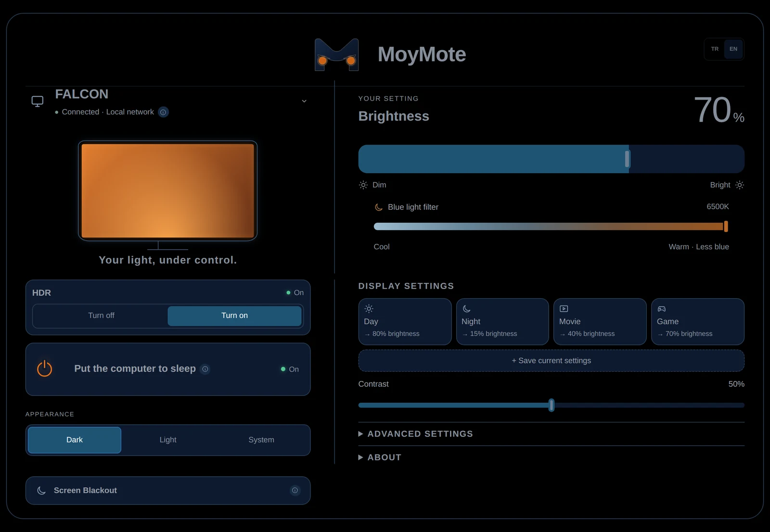Click the 6500K color temperature value
This screenshot has height=532, width=770.
[x=718, y=206]
